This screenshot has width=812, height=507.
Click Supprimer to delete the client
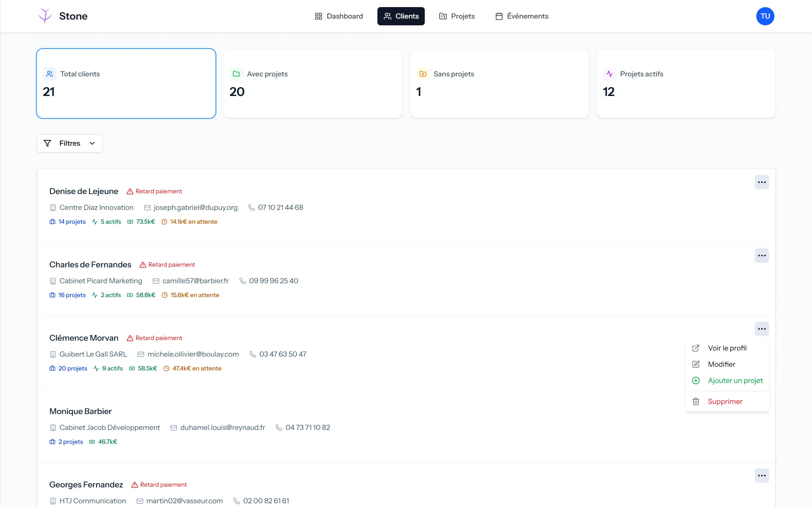coord(725,401)
